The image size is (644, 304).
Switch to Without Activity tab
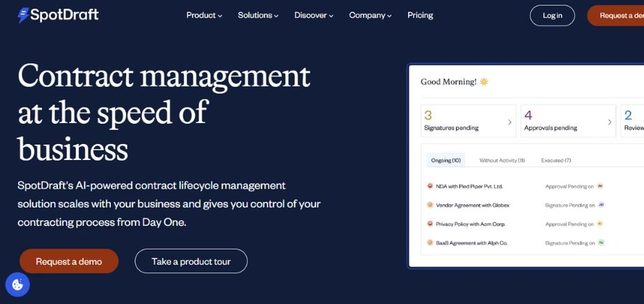(502, 161)
